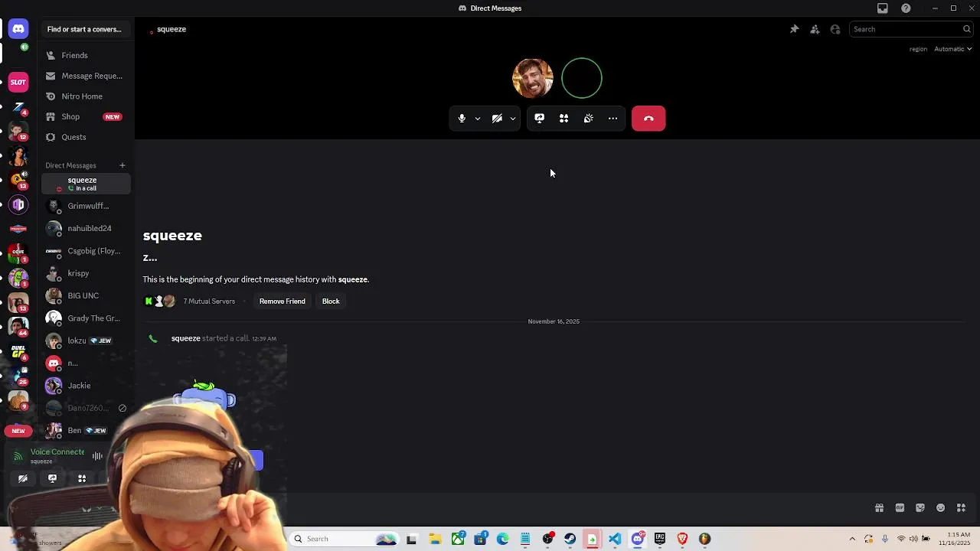Click Find or start a conversation box
The image size is (980, 551).
coord(84,29)
